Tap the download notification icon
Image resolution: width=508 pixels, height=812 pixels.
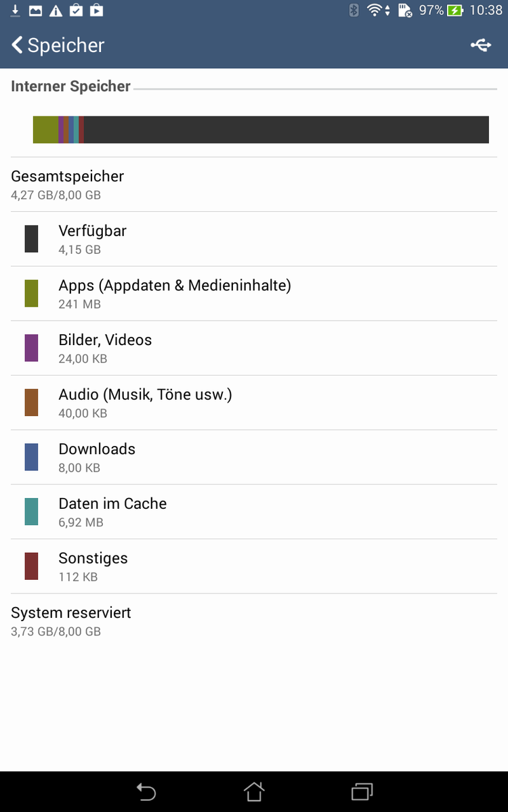pos(15,10)
